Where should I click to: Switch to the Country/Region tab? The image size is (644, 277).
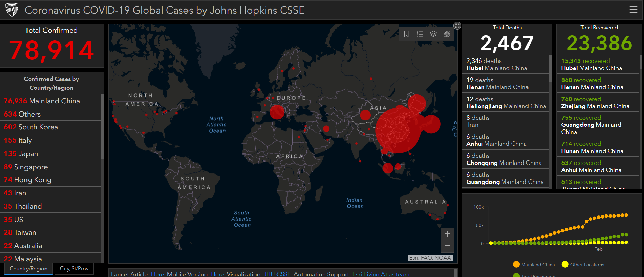click(29, 269)
